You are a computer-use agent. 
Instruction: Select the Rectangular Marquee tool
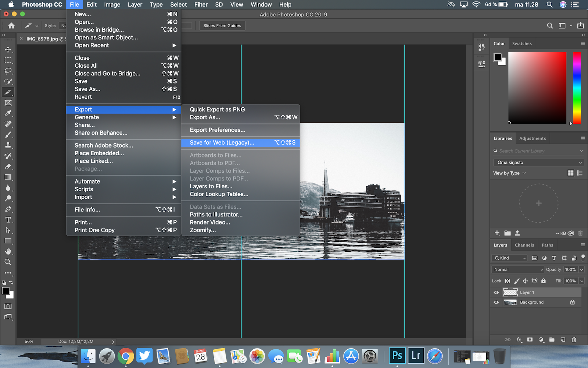(x=8, y=60)
